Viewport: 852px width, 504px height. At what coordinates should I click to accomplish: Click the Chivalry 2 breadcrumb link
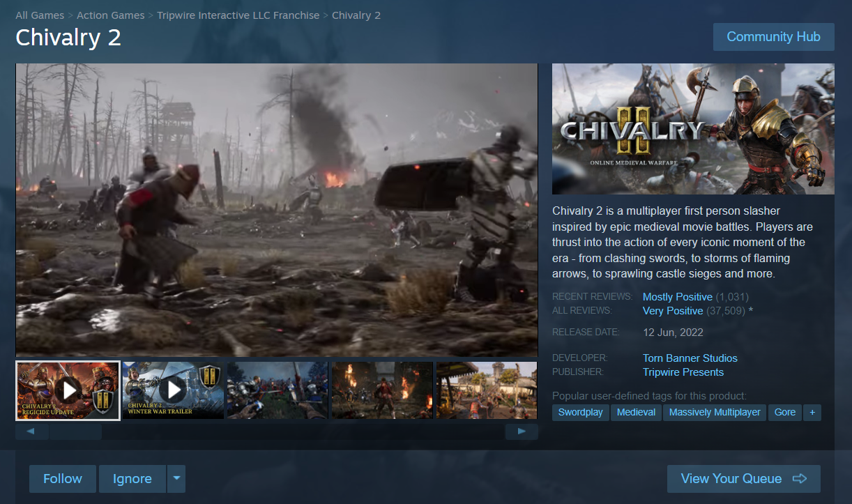356,15
